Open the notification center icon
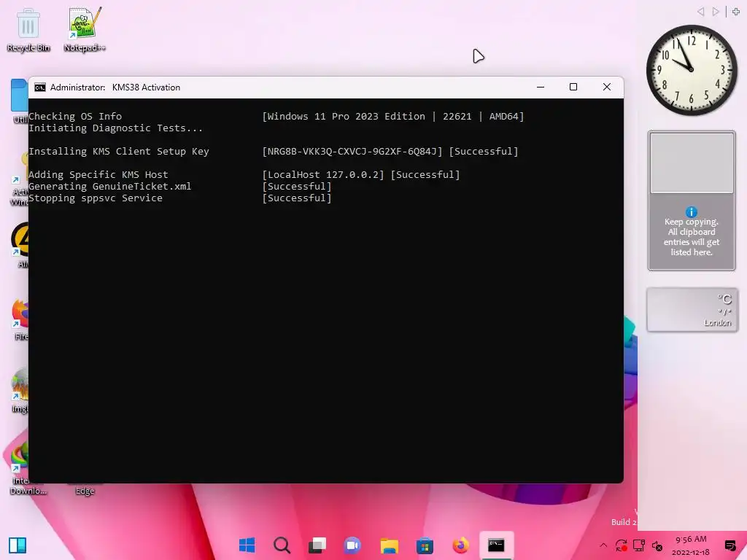The height and width of the screenshot is (560, 747). [x=729, y=545]
